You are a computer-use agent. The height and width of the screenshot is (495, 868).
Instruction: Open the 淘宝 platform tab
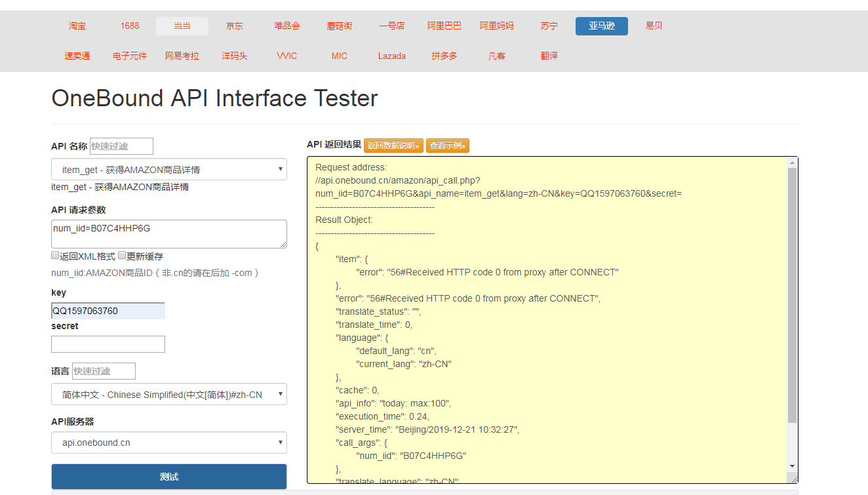[77, 26]
